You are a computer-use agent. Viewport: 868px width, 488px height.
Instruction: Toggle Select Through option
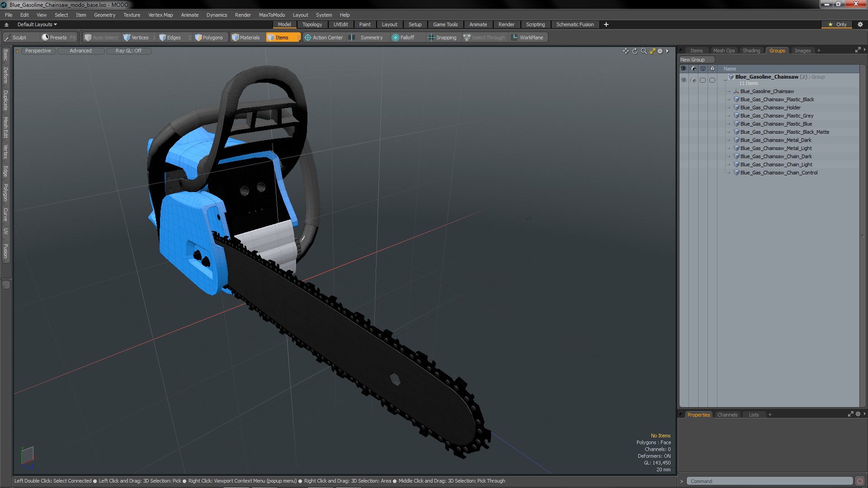484,38
